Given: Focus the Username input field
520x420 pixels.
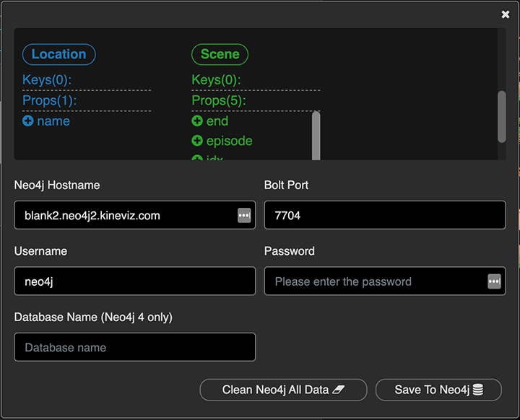Looking at the screenshot, I should pos(134,281).
